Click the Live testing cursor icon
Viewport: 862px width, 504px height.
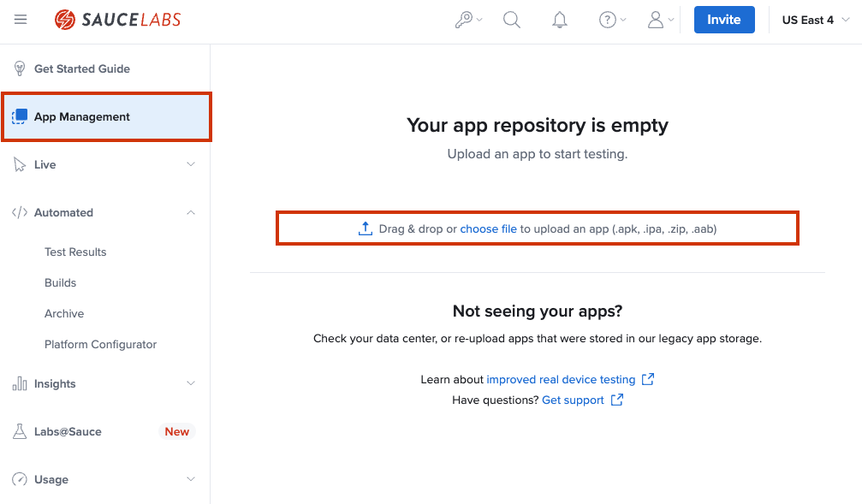click(18, 164)
